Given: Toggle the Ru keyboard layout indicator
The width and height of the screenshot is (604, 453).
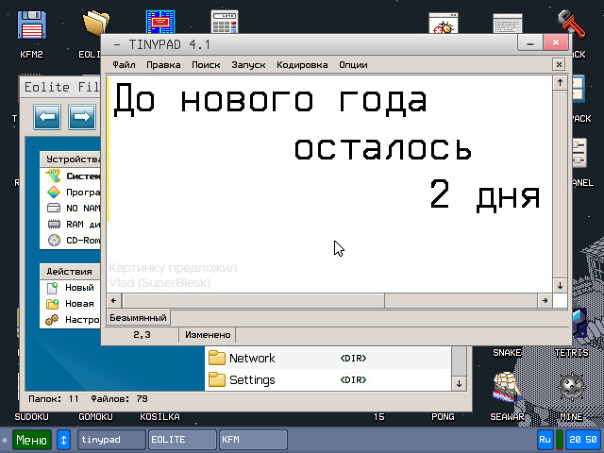Looking at the screenshot, I should [545, 440].
